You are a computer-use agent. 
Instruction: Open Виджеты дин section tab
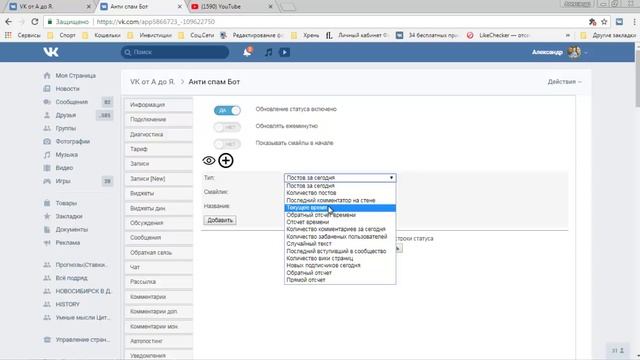(158, 208)
